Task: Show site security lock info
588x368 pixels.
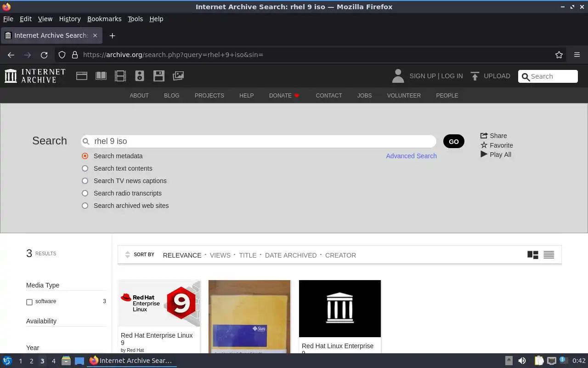Action: [x=75, y=55]
